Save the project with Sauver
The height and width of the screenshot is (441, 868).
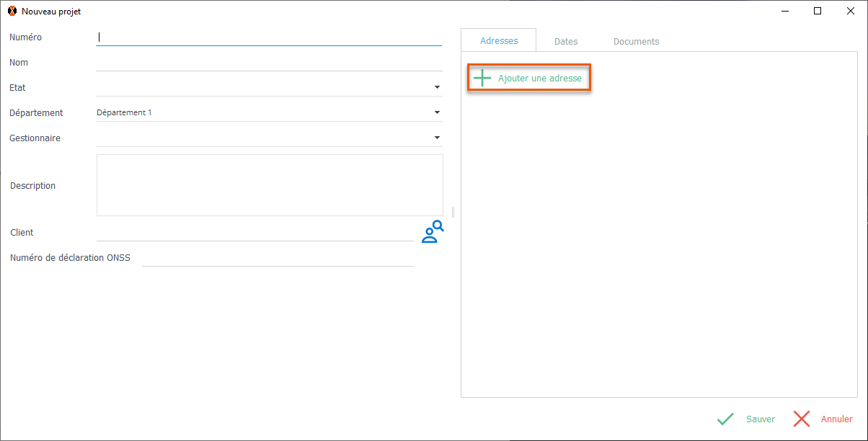pyautogui.click(x=747, y=419)
